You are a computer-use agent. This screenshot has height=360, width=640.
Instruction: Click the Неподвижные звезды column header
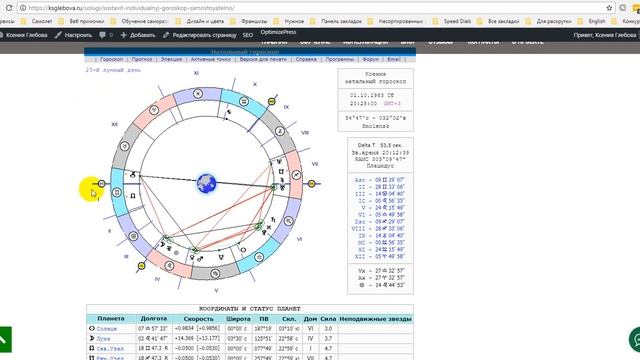(376, 319)
